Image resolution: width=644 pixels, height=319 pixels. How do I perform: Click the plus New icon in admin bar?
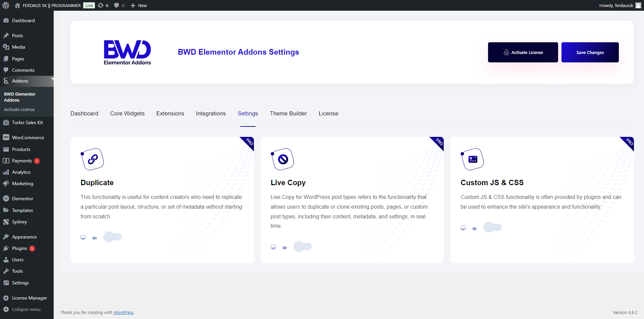[133, 5]
